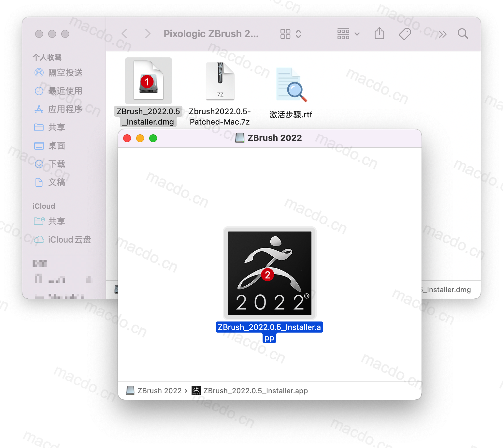Open 应用程序 in the sidebar

coord(65,109)
